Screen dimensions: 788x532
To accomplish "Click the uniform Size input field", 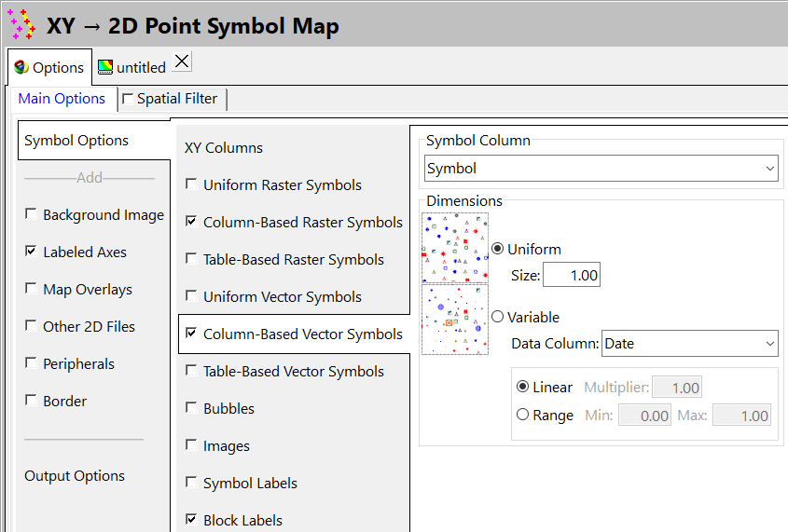I will pyautogui.click(x=571, y=275).
